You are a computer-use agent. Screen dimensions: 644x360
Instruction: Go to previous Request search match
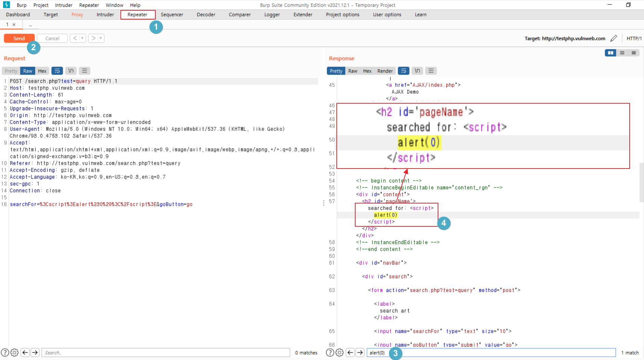(x=25, y=352)
